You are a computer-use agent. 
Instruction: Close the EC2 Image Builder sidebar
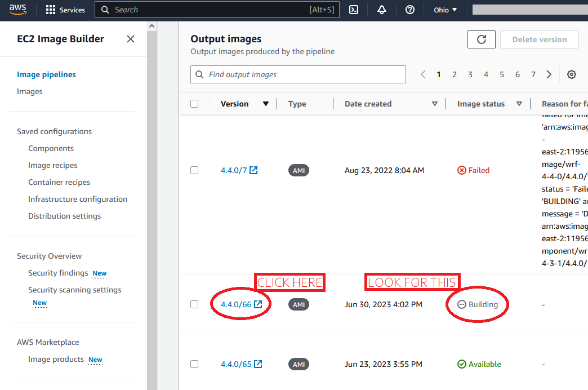click(x=131, y=39)
